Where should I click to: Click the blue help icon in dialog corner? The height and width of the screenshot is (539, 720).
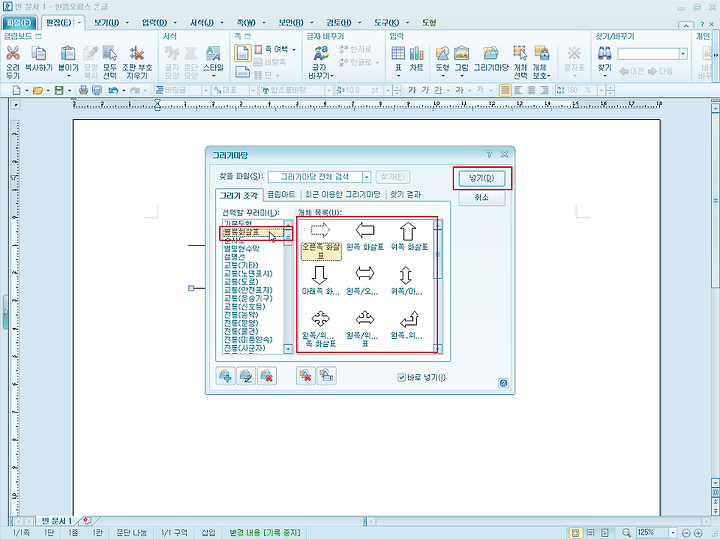[503, 383]
